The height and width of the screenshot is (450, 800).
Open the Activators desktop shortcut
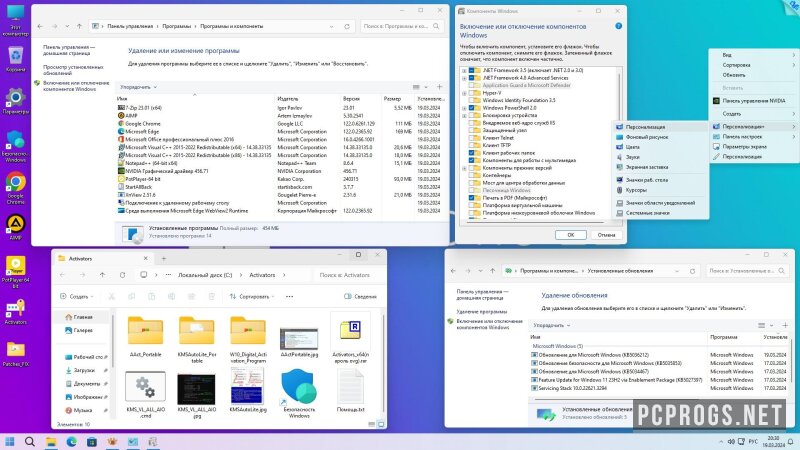point(15,312)
